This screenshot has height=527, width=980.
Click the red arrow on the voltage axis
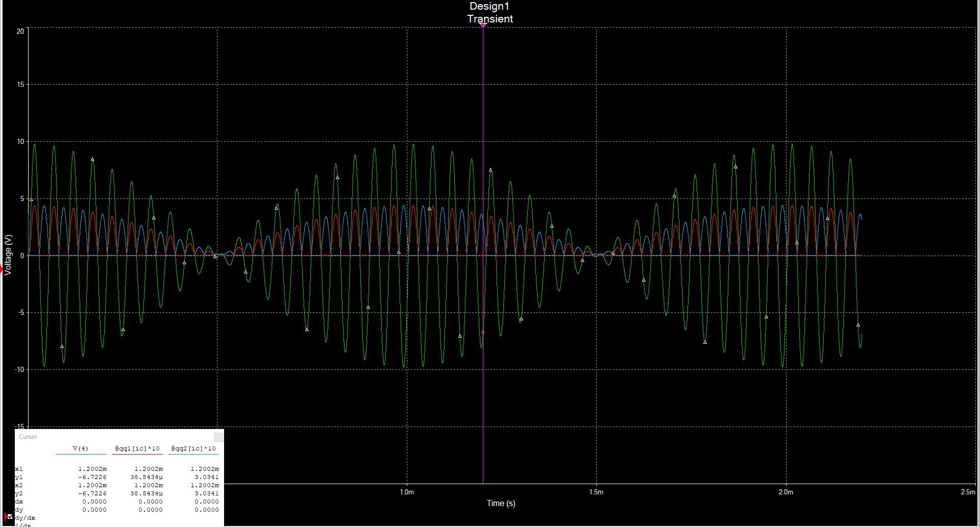coord(1,269)
